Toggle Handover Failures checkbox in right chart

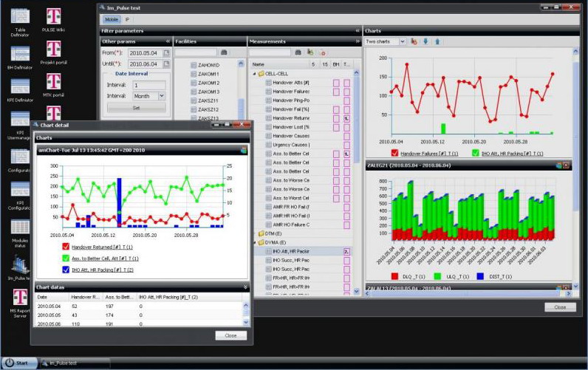(394, 153)
